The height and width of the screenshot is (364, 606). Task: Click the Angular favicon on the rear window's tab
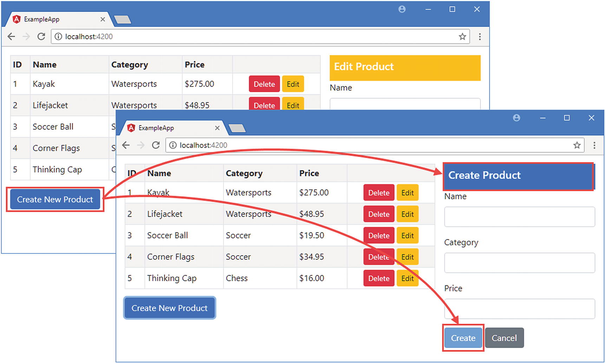point(17,19)
